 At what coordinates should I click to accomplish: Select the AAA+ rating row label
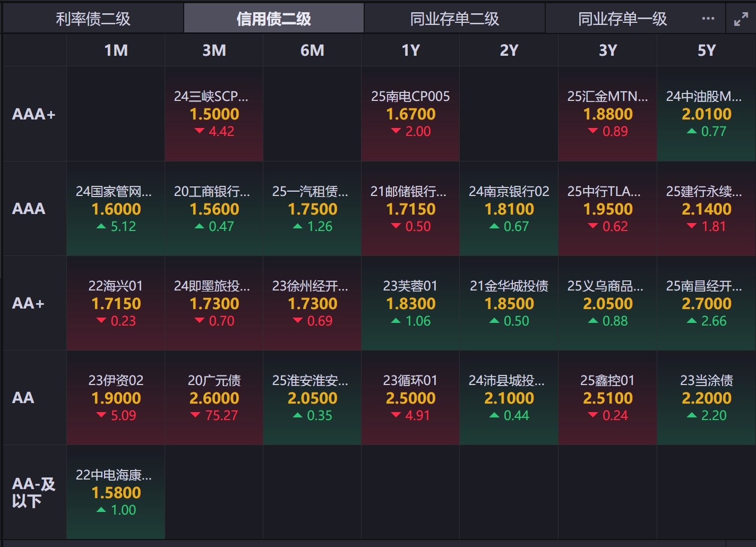pos(34,114)
